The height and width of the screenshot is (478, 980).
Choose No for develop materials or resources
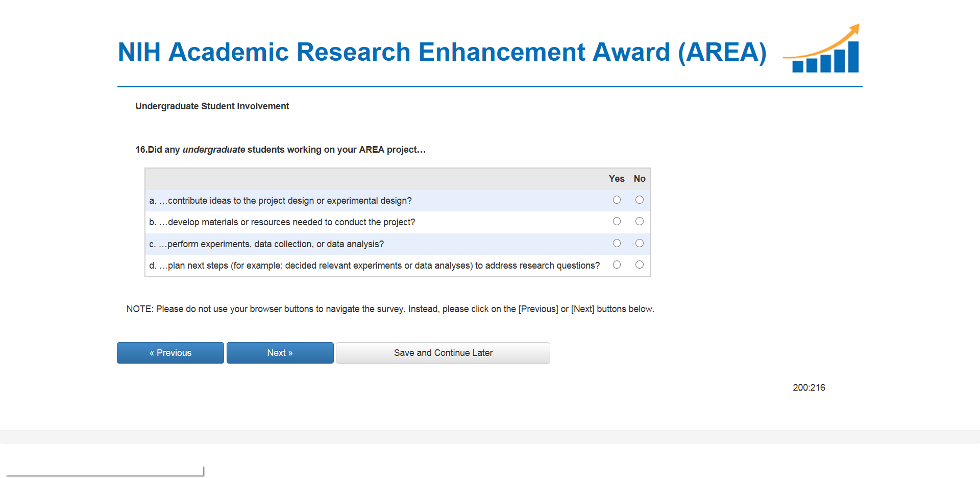coord(639,222)
